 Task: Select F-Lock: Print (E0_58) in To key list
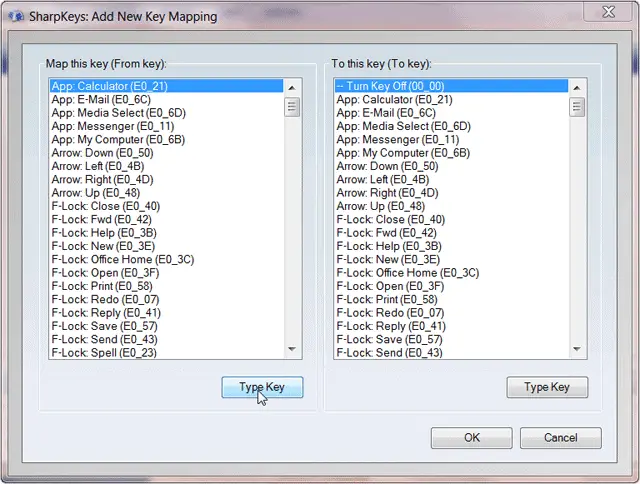pos(451,300)
